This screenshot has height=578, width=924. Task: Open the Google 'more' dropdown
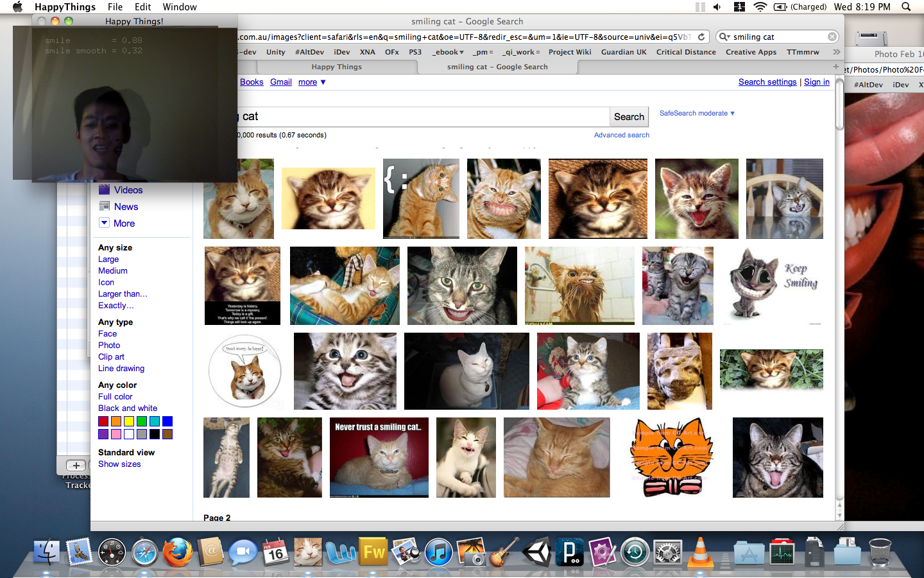[312, 82]
